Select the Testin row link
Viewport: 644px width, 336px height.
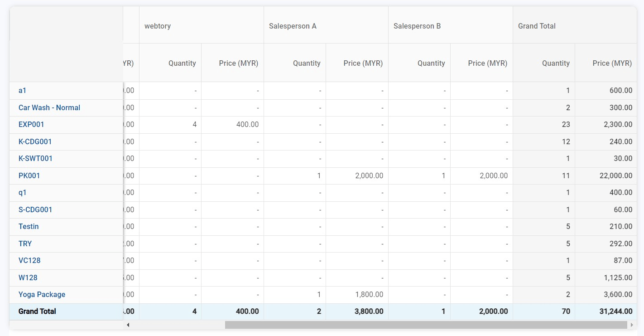[x=29, y=226]
